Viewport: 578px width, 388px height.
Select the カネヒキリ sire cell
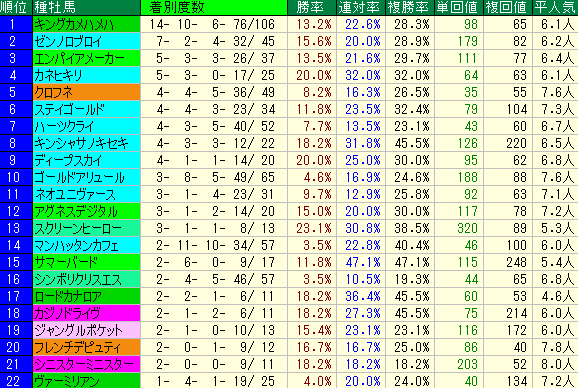pos(86,75)
